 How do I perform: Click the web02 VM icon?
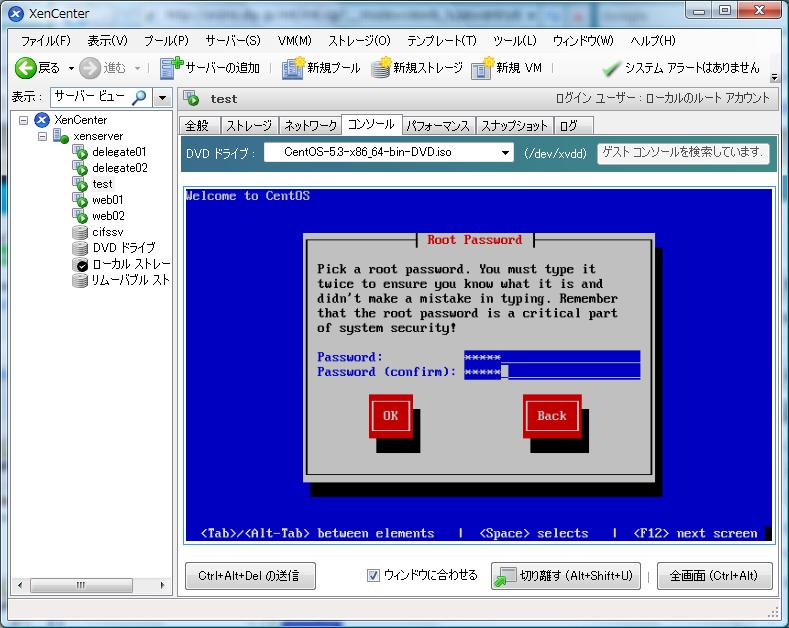[80, 216]
